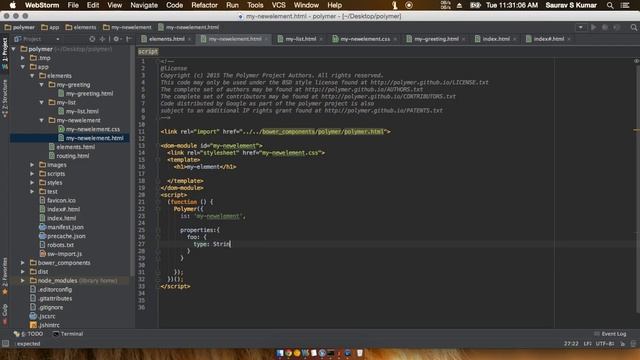
Task: Open the Navigate menu
Action: point(144,5)
